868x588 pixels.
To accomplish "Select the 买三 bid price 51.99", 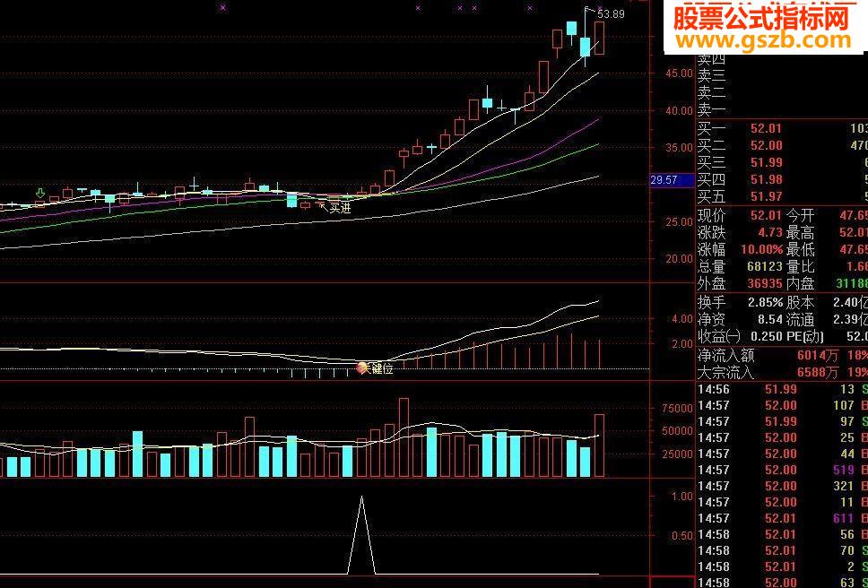I will click(766, 162).
